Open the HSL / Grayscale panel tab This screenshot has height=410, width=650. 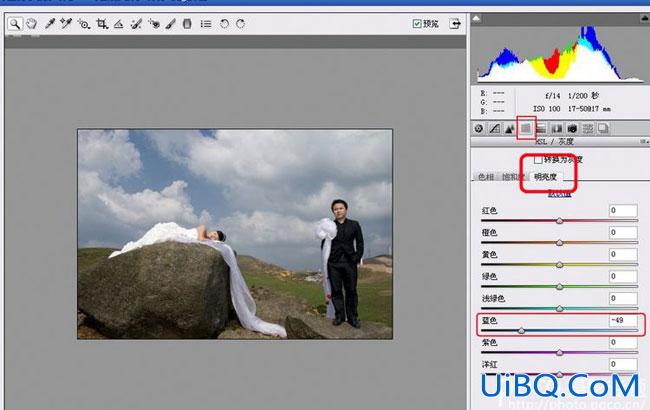tap(526, 129)
